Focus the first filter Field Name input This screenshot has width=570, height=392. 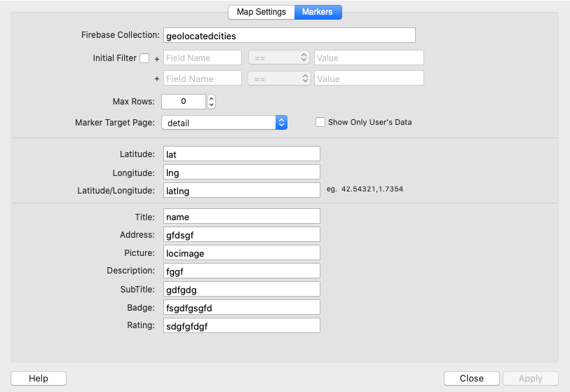point(202,58)
